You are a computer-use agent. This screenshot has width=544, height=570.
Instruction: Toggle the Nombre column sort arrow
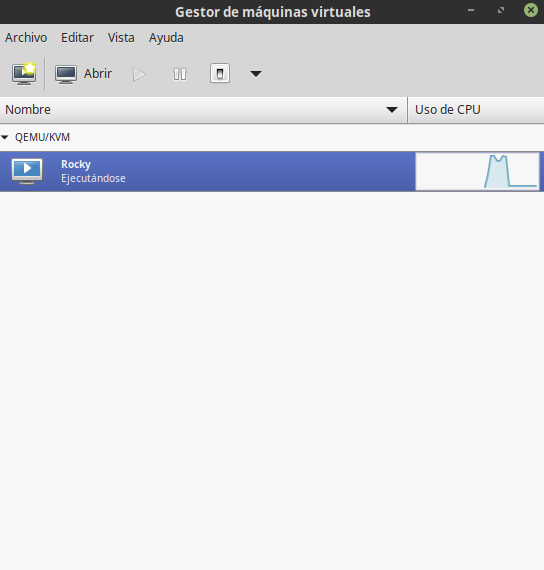(392, 110)
